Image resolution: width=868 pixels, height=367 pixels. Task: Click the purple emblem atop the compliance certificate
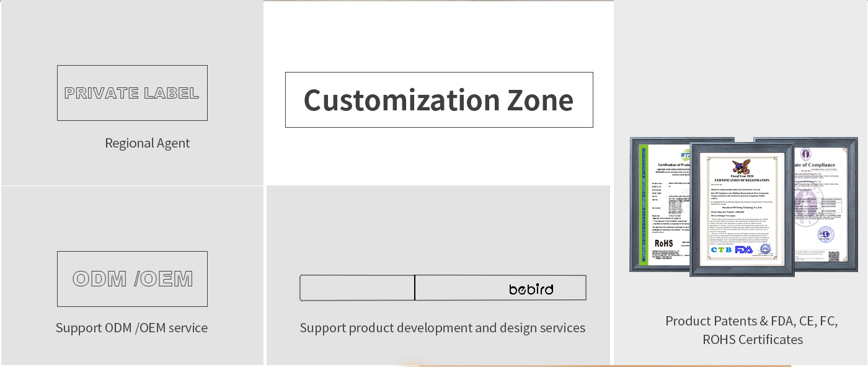[x=806, y=153]
